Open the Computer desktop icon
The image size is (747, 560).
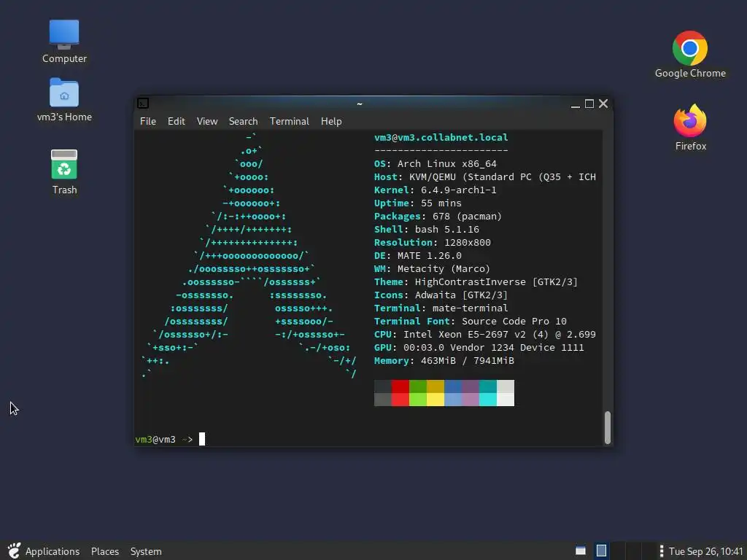pyautogui.click(x=64, y=42)
